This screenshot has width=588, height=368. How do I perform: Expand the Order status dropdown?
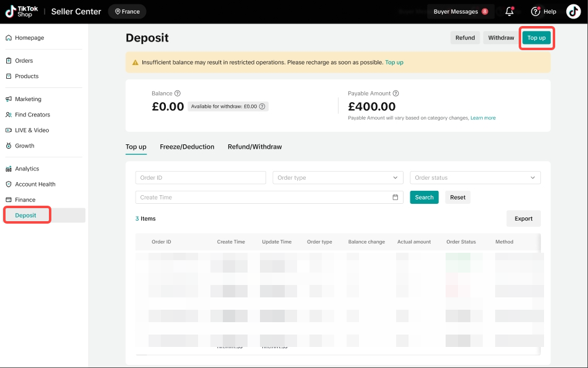click(x=475, y=178)
